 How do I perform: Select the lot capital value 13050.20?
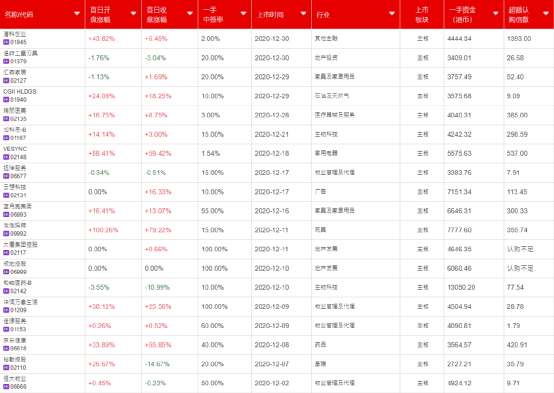pos(461,287)
